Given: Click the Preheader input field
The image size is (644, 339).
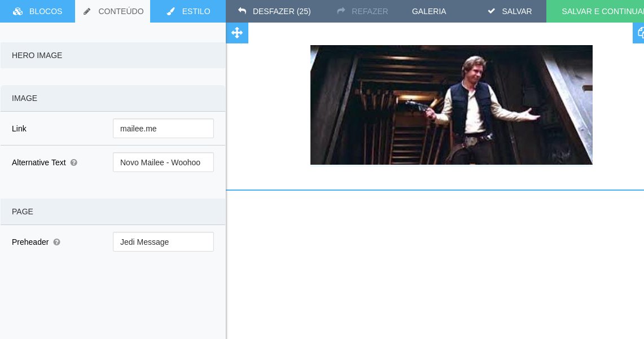Looking at the screenshot, I should [164, 242].
